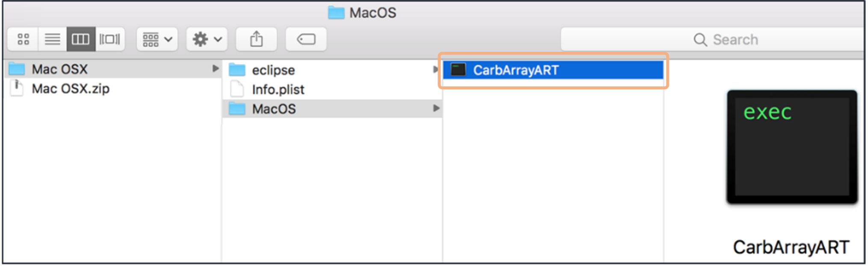Switch to list view
Image resolution: width=868 pixels, height=266 pixels.
(52, 39)
